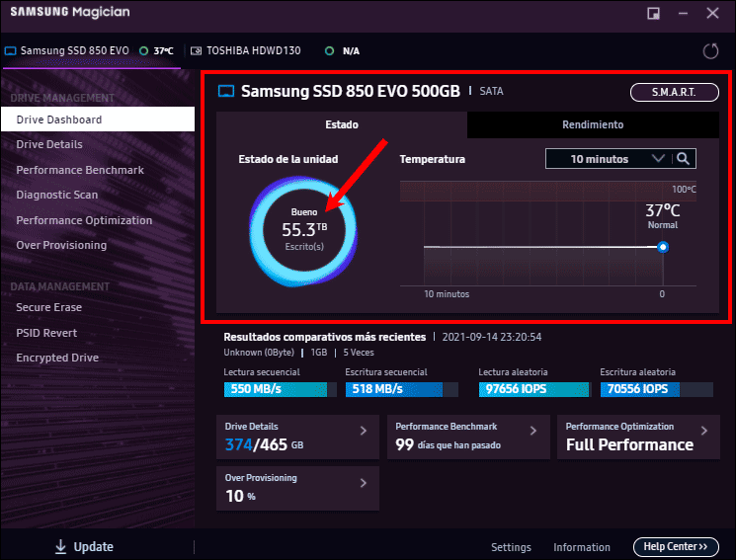Image resolution: width=736 pixels, height=560 pixels.
Task: Click the 550 MB/s sequential read bar
Action: [280, 389]
